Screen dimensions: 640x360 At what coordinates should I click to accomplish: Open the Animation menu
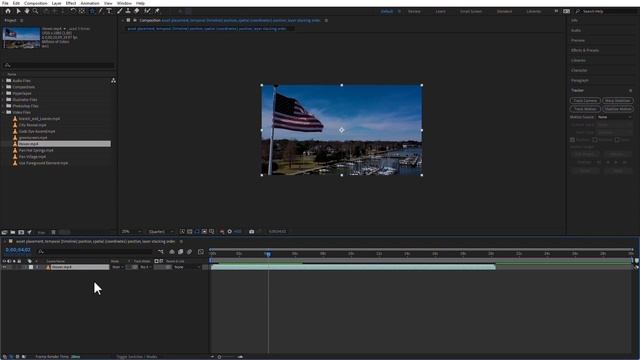point(90,3)
